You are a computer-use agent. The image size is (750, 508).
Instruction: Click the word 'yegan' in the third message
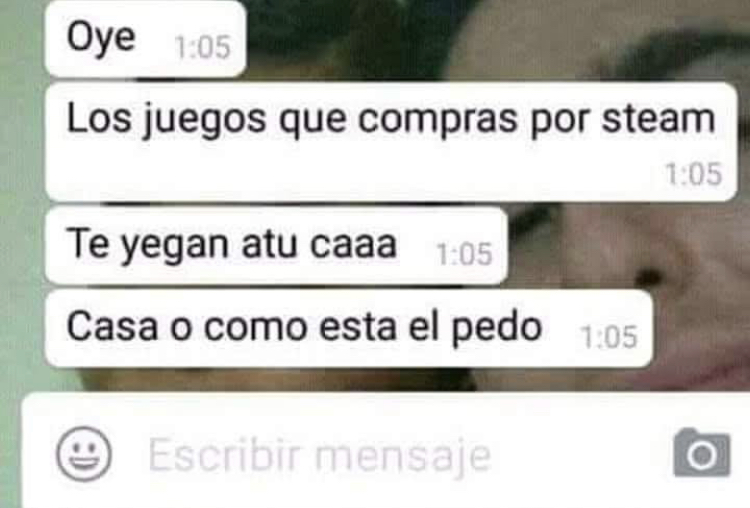[x=174, y=247]
